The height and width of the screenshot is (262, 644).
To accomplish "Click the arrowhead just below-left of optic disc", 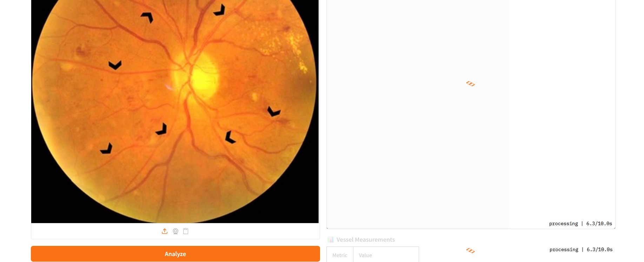I will tap(161, 129).
